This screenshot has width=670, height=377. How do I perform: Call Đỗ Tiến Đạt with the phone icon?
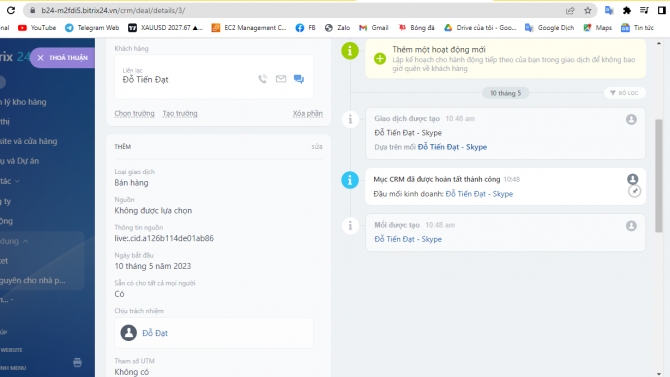[262, 79]
